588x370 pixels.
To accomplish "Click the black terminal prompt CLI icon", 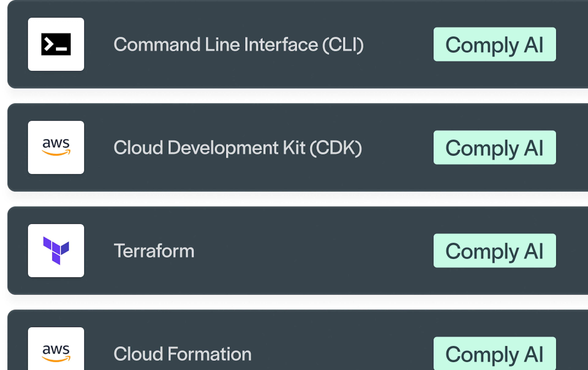I will pos(56,44).
